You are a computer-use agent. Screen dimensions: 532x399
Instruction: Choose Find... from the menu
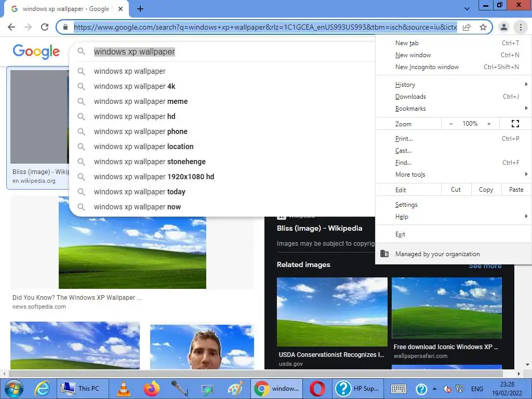coord(453,163)
